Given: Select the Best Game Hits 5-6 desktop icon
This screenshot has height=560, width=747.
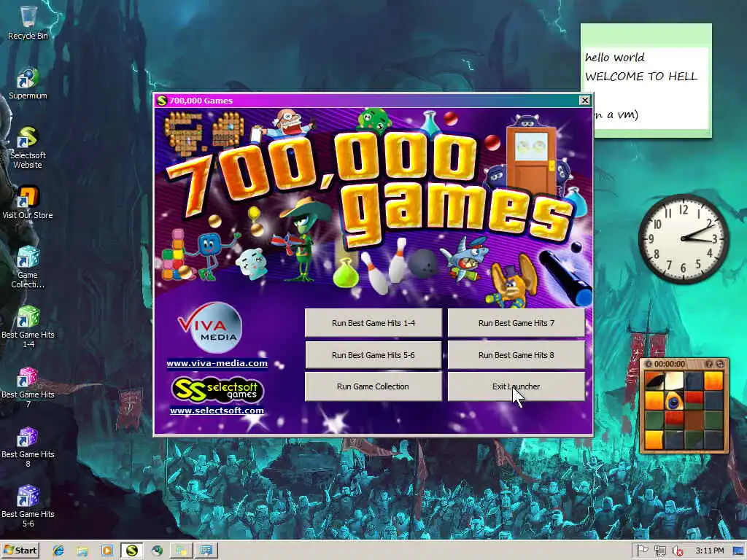Looking at the screenshot, I should 28,507.
